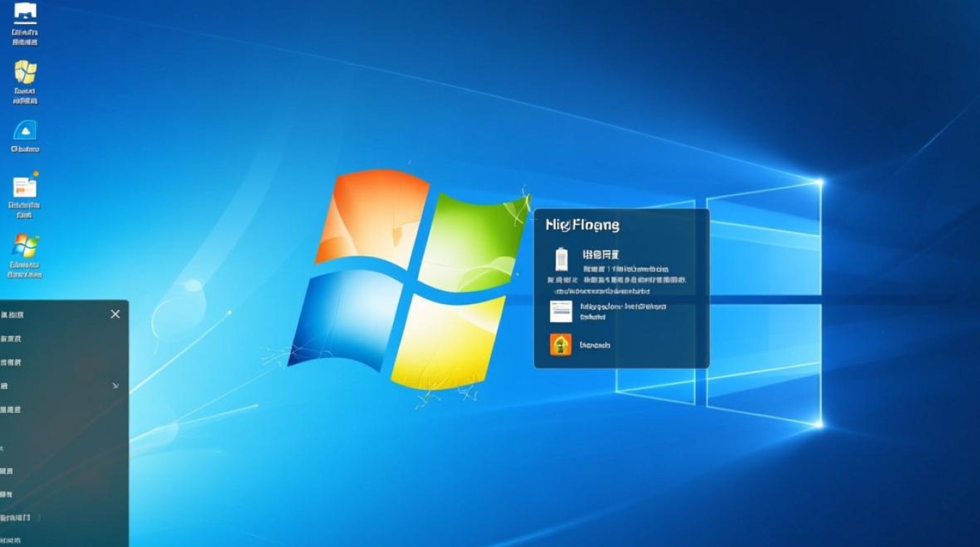Select the entry just below the chevron row
The image size is (980, 547).
coord(11,410)
